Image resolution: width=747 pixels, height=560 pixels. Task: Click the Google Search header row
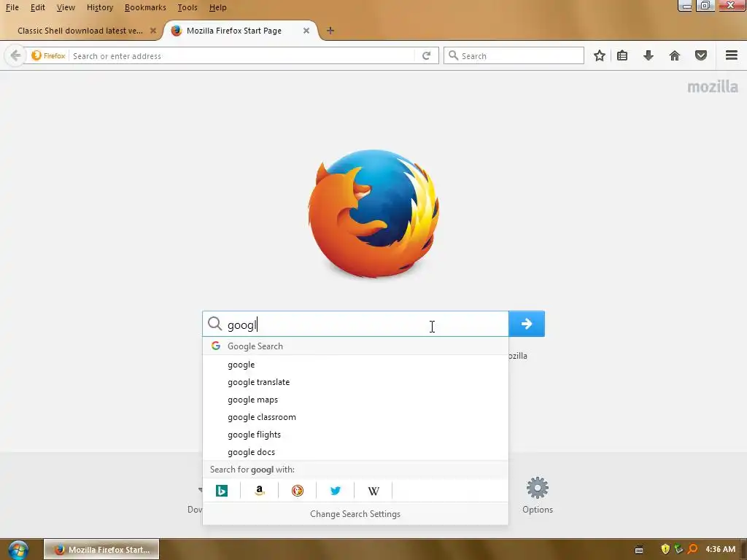(355, 346)
